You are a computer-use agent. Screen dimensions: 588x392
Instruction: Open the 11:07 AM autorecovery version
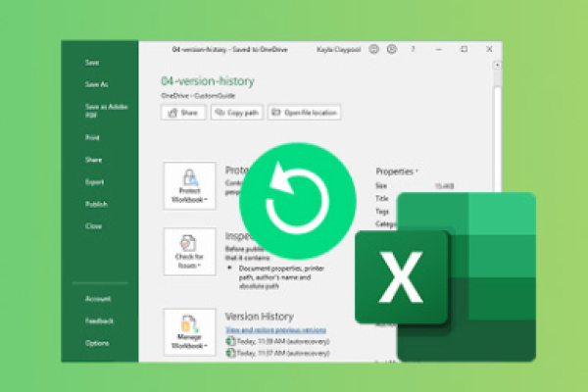coord(283,353)
